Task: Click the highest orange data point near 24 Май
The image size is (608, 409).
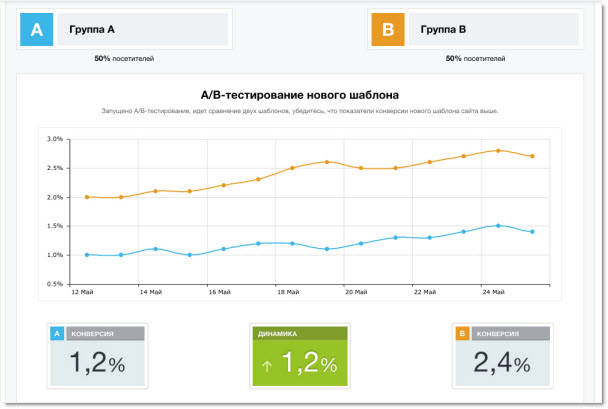Action: [498, 150]
